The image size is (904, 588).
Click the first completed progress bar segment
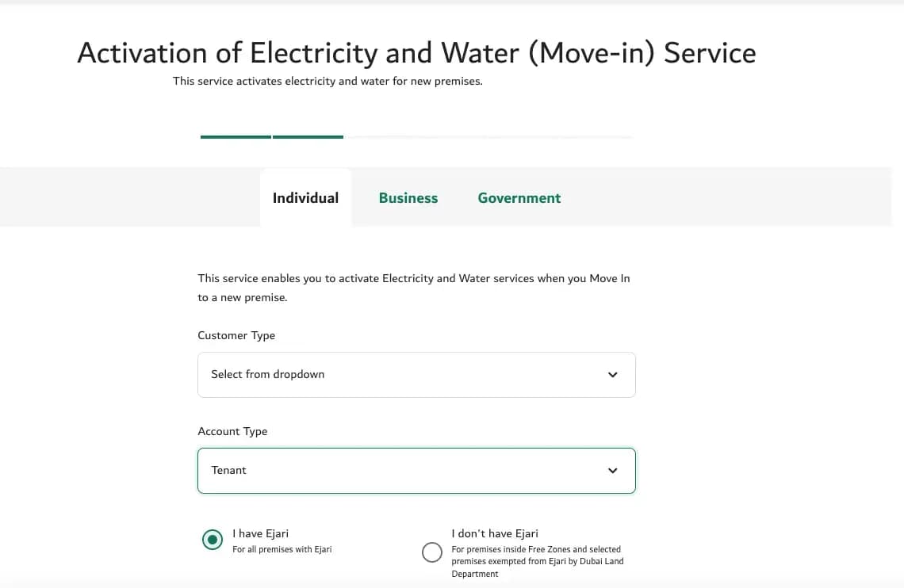pos(235,136)
